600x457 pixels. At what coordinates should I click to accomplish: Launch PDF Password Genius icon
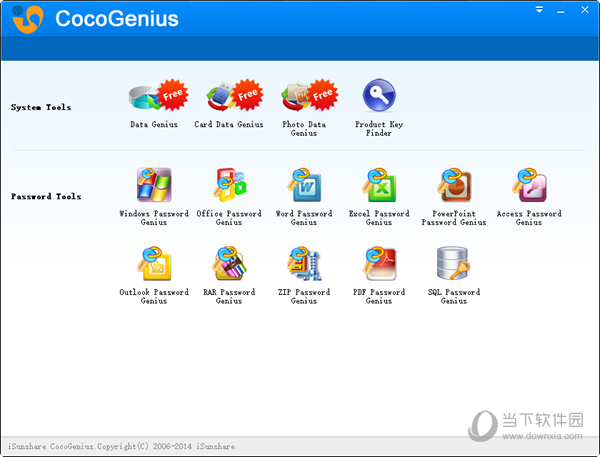(x=379, y=264)
